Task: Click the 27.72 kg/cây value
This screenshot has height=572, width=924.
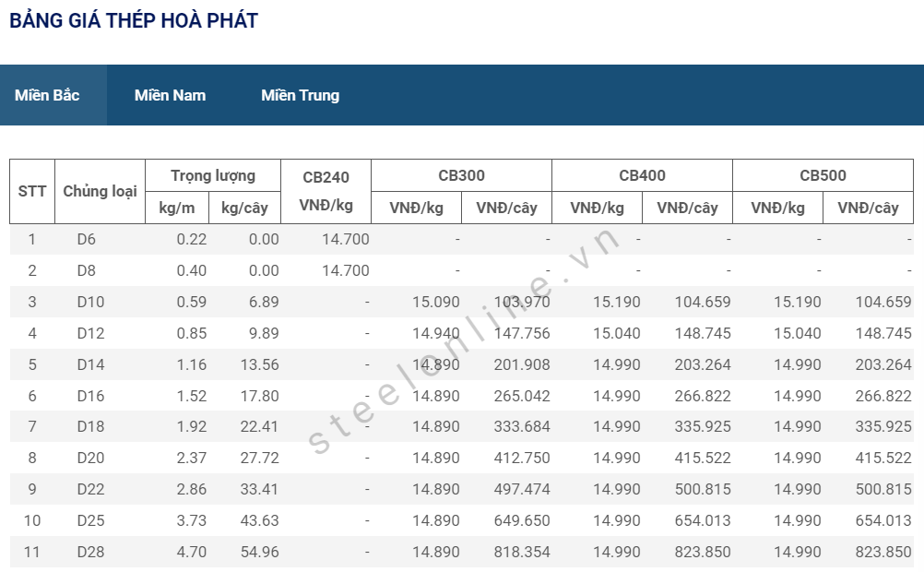Action: click(x=259, y=458)
